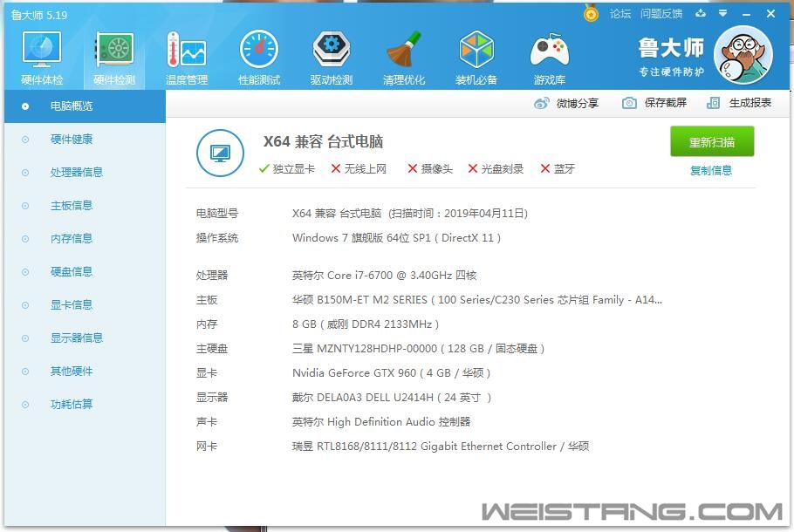This screenshot has width=794, height=532.
Task: Click the download tray icon in title bar
Action: (x=701, y=13)
